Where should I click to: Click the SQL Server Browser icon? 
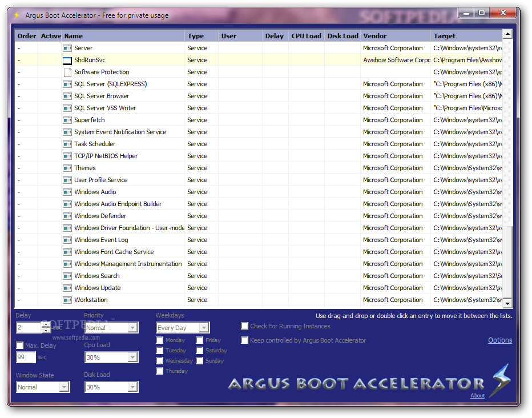pos(67,97)
